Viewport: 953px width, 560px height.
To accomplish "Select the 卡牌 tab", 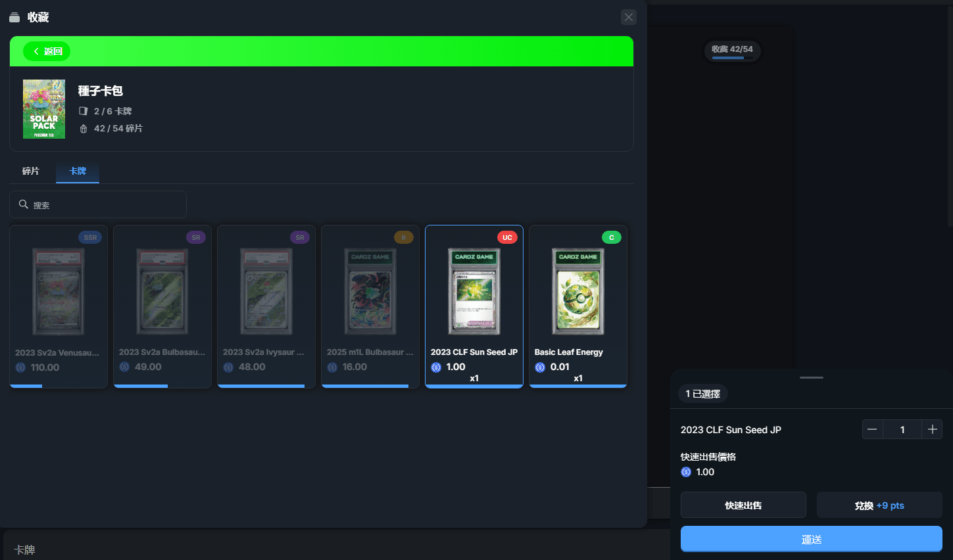I will coord(78,171).
